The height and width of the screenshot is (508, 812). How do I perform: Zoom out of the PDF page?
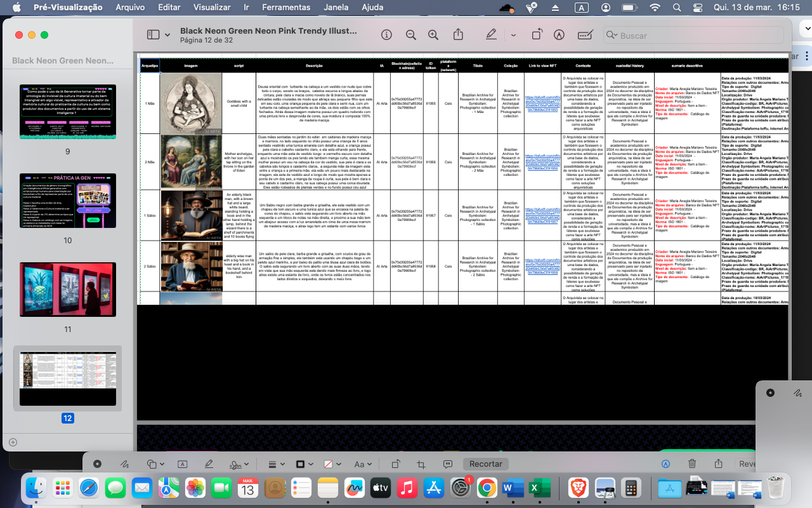tap(411, 35)
